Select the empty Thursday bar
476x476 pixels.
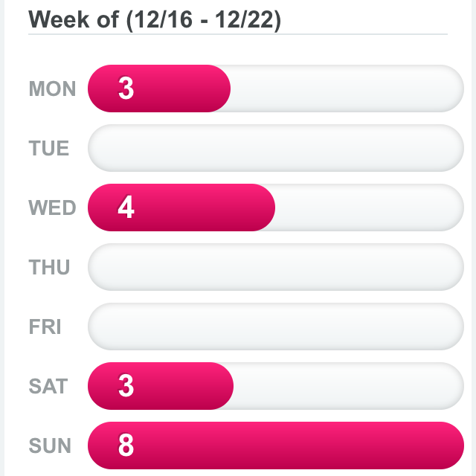(x=276, y=267)
